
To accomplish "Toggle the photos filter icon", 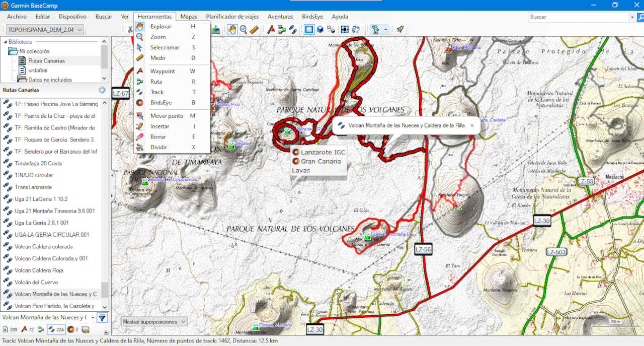I will coord(86,330).
